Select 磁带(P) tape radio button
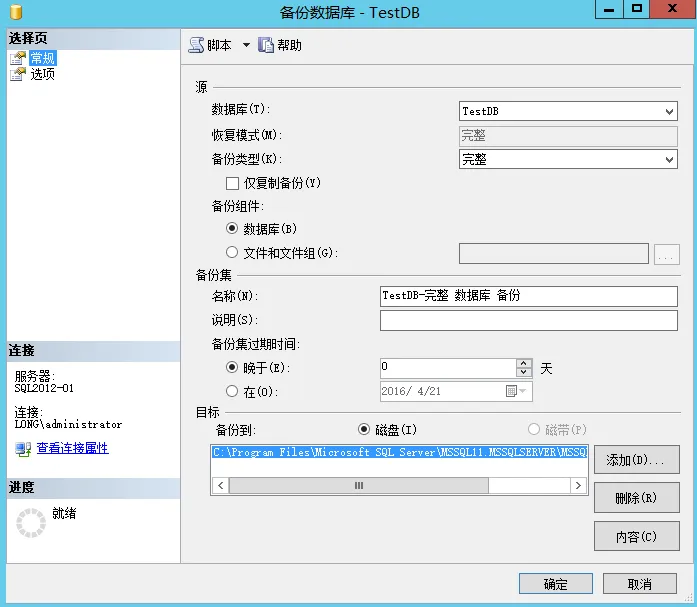Screen dimensions: 697x607 click(x=534, y=429)
